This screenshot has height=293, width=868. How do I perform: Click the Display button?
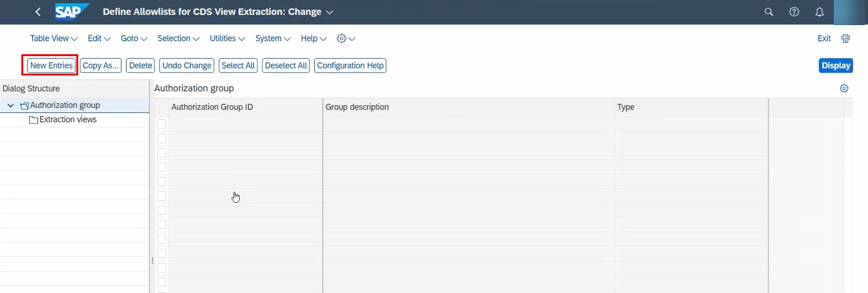pyautogui.click(x=836, y=65)
